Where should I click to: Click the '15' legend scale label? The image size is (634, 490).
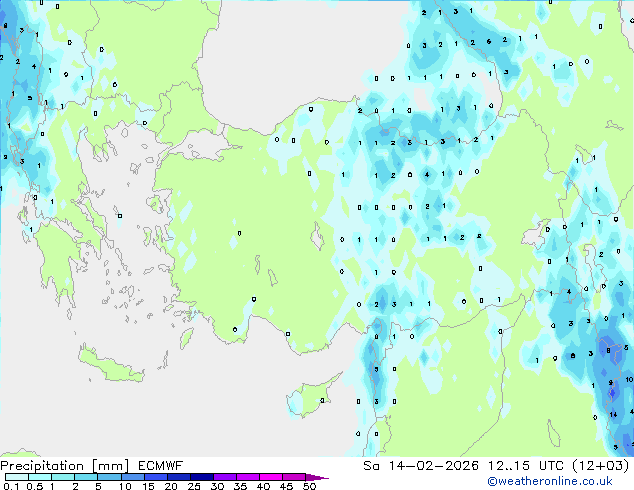point(148,486)
